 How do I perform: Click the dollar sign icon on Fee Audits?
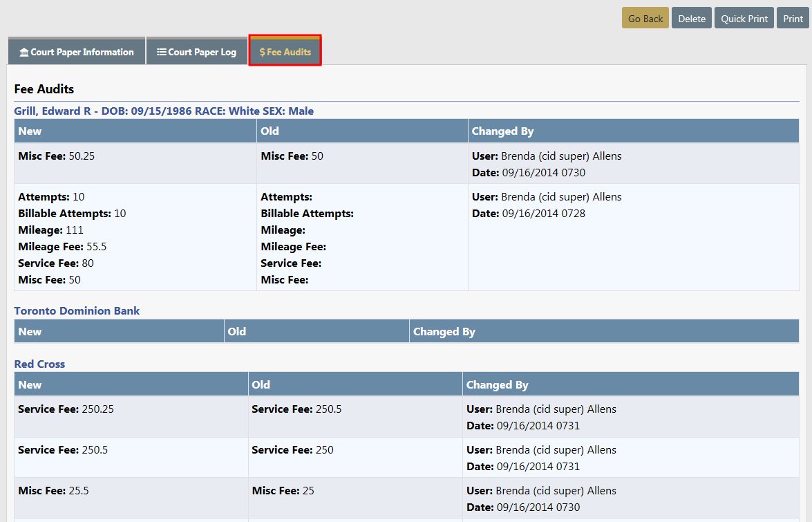263,53
